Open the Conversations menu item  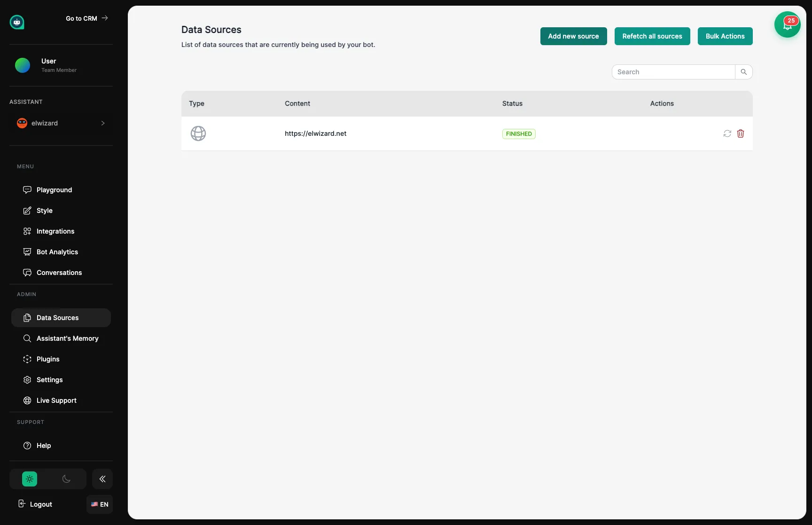coord(61,273)
